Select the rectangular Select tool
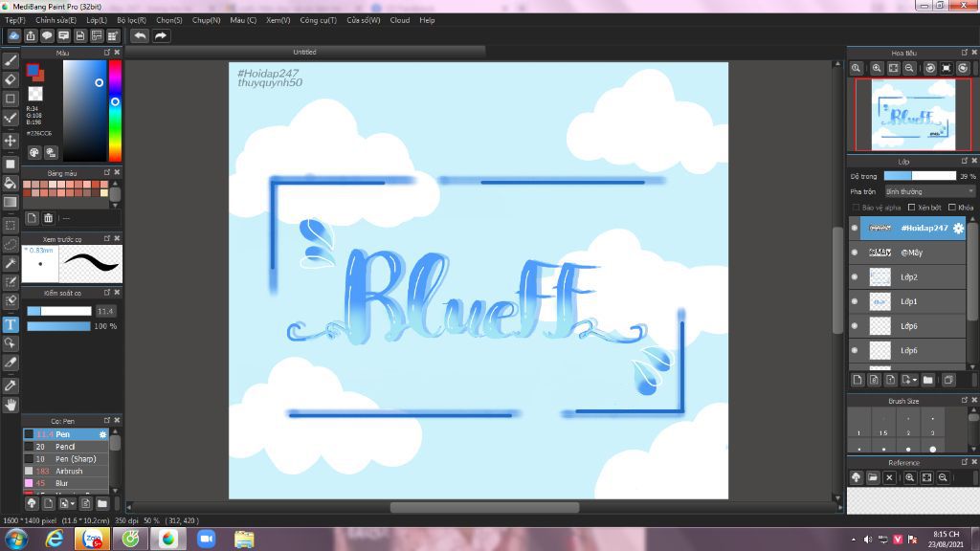This screenshot has width=980, height=551. pos(11,225)
